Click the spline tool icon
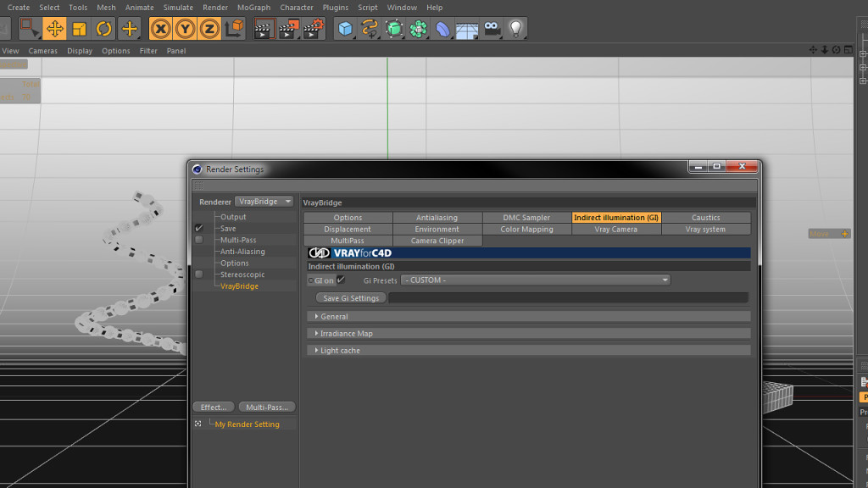This screenshot has width=868, height=488. pyautogui.click(x=370, y=28)
